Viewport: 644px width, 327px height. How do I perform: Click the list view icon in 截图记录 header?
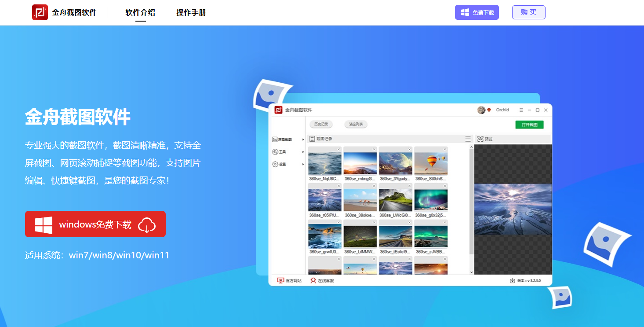click(468, 139)
